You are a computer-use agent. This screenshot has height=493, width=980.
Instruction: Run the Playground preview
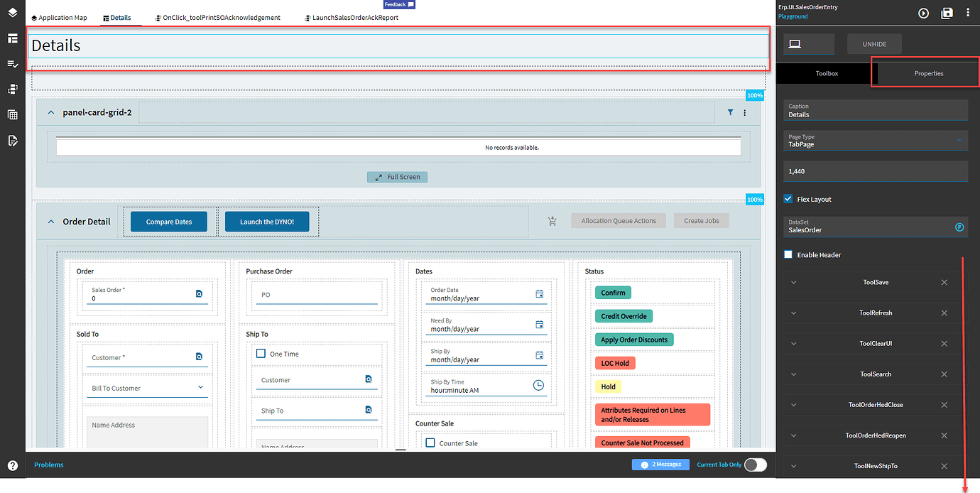pos(922,13)
